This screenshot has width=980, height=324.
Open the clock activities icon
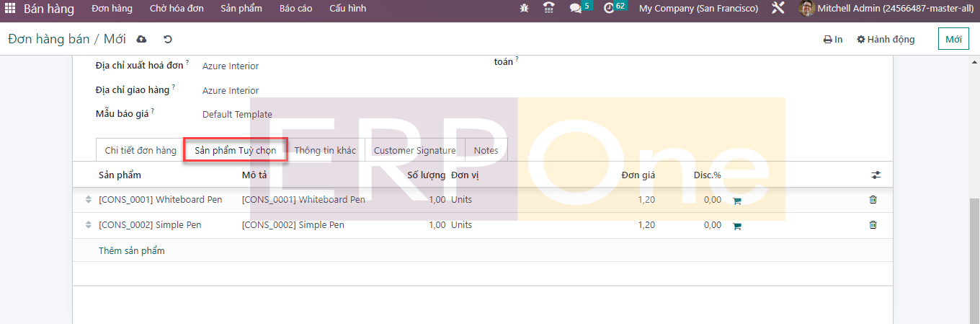pyautogui.click(x=609, y=9)
